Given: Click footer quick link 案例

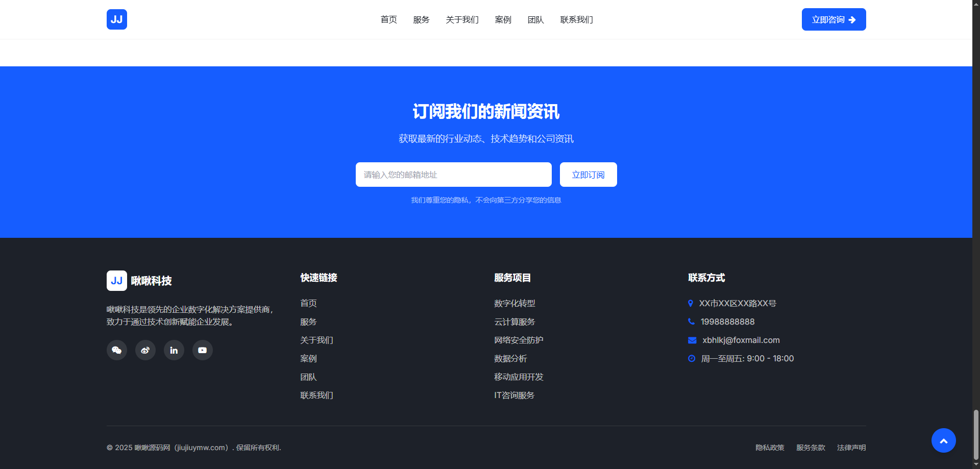Looking at the screenshot, I should (309, 358).
